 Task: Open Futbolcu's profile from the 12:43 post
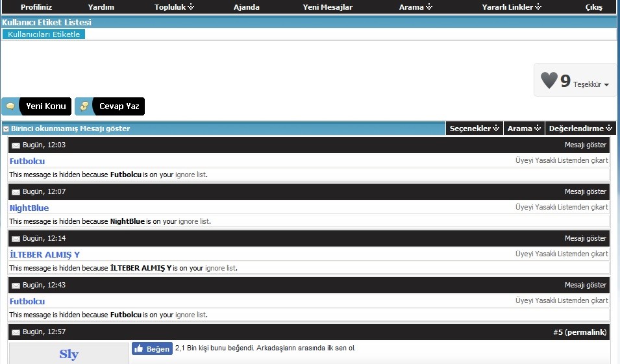point(27,301)
